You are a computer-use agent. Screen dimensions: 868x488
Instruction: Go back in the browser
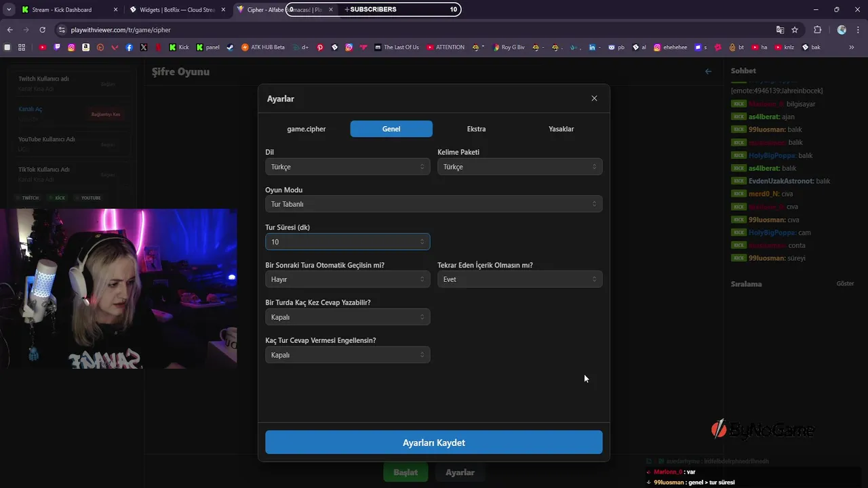[x=9, y=30]
